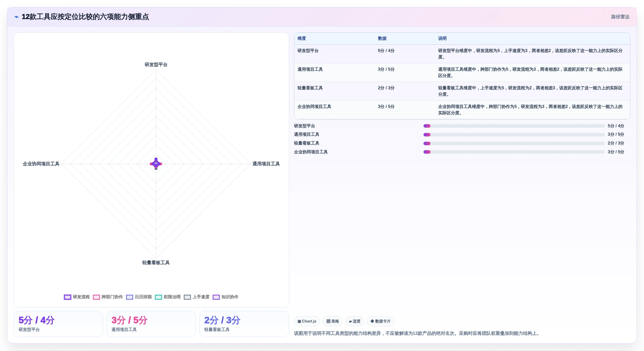
Task: Click the 研发型平台 axis label on the radar chart
Action: 156,65
